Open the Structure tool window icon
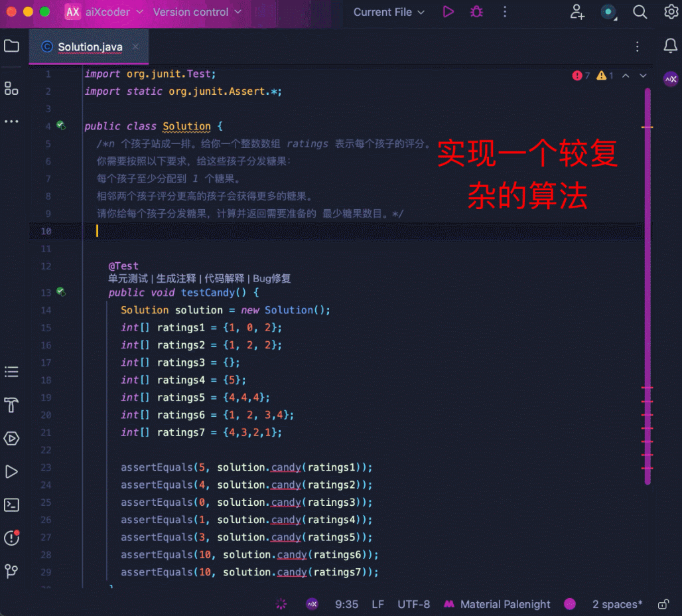 pos(11,88)
